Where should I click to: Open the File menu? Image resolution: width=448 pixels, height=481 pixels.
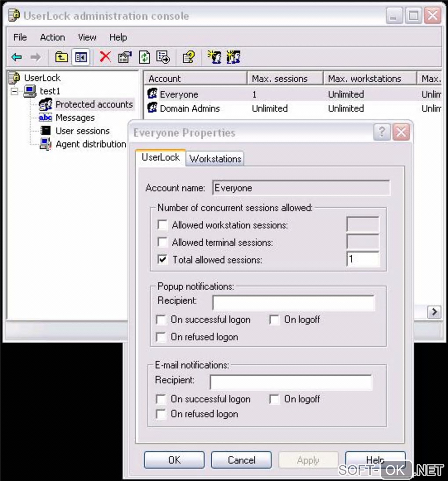[20, 37]
